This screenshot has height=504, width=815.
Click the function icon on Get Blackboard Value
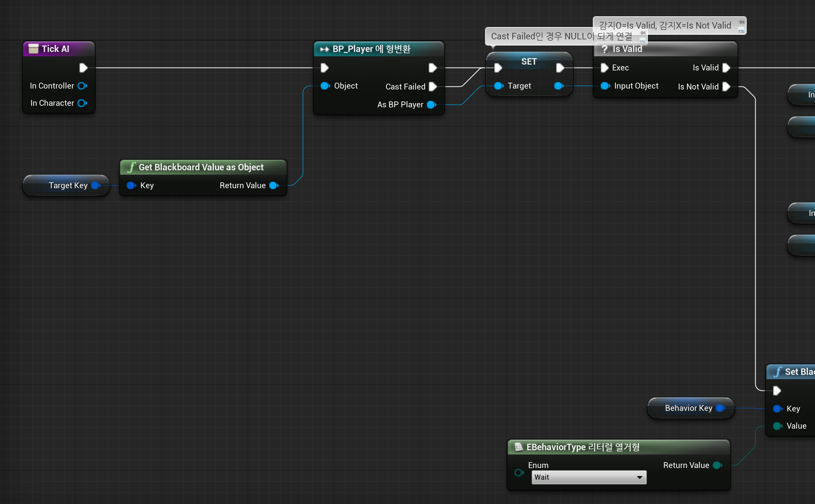[x=131, y=167]
